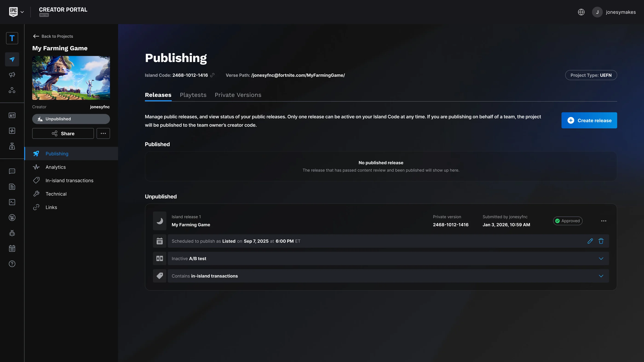Open Publishing in the project menu
644x362 pixels.
pyautogui.click(x=71, y=154)
